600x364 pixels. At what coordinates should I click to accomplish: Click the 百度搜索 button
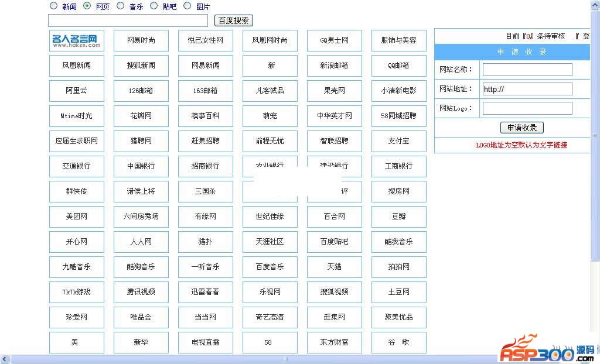[233, 20]
